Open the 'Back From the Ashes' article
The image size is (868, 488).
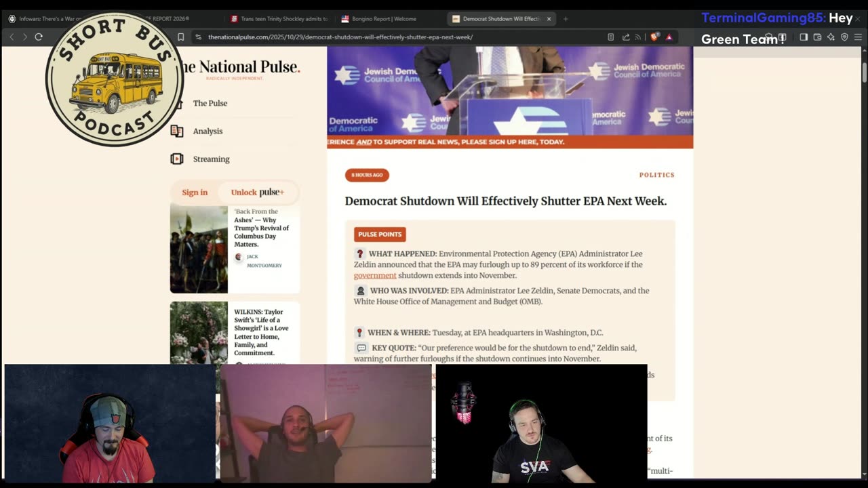coord(262,228)
